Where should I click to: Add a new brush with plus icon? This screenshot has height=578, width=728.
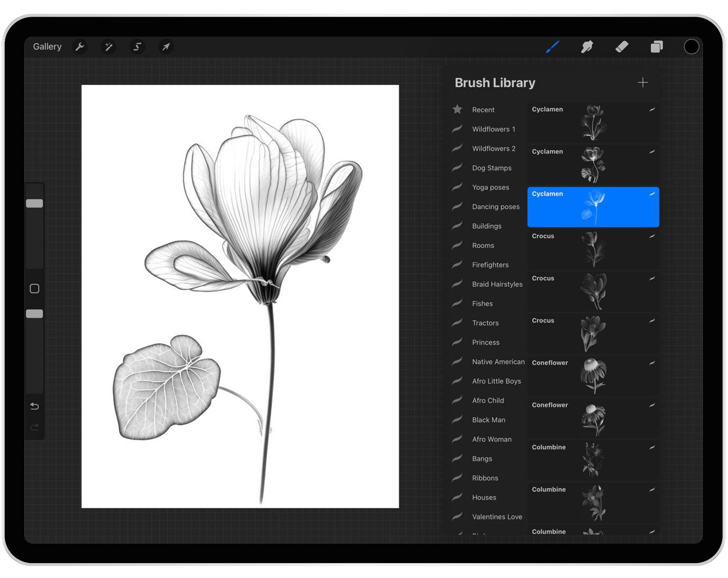[643, 83]
